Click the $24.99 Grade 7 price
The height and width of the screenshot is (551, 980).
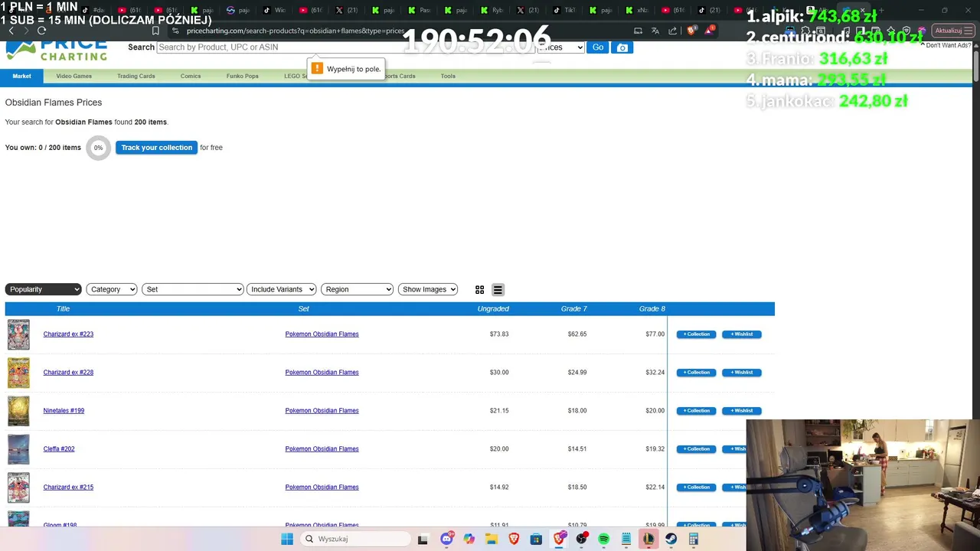click(577, 373)
